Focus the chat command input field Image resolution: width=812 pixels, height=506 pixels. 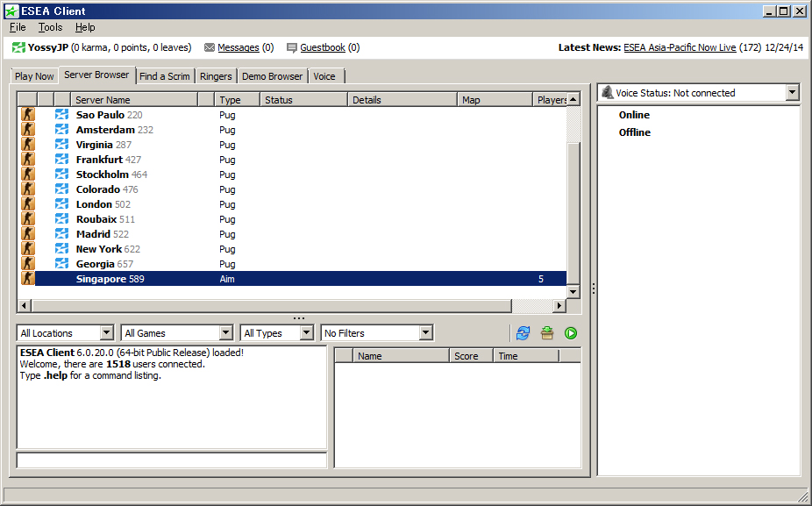coord(172,460)
